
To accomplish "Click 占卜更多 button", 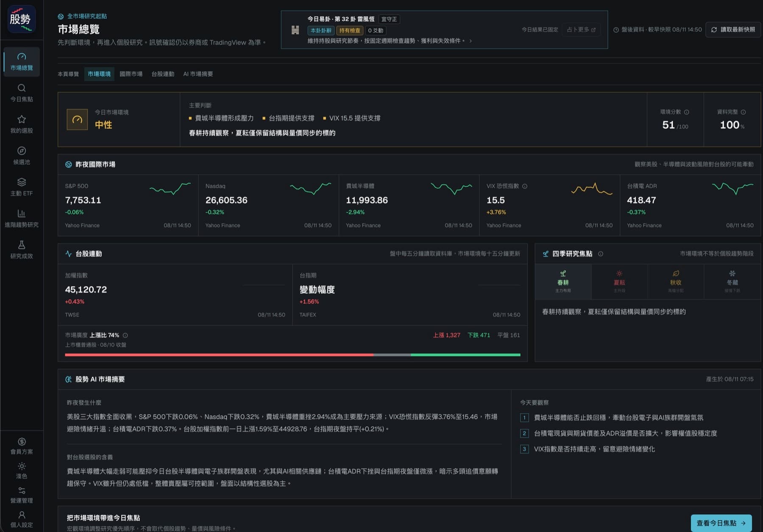I will click(581, 30).
